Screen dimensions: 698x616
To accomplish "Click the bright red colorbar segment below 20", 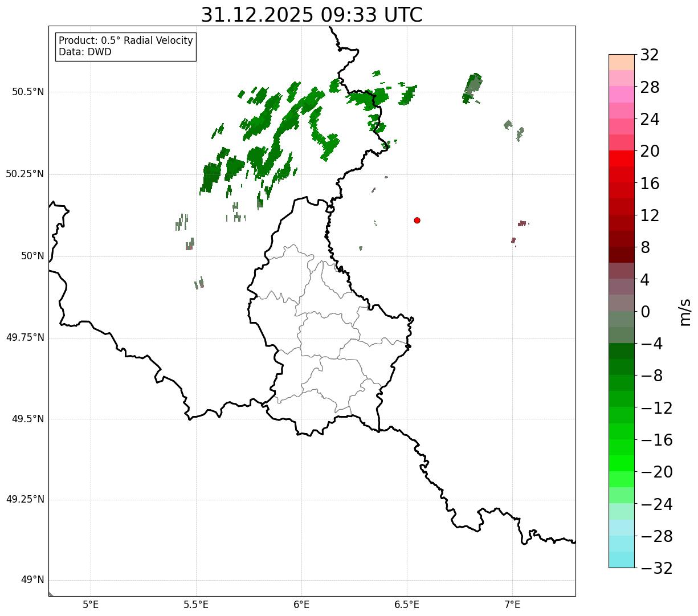I will click(622, 158).
